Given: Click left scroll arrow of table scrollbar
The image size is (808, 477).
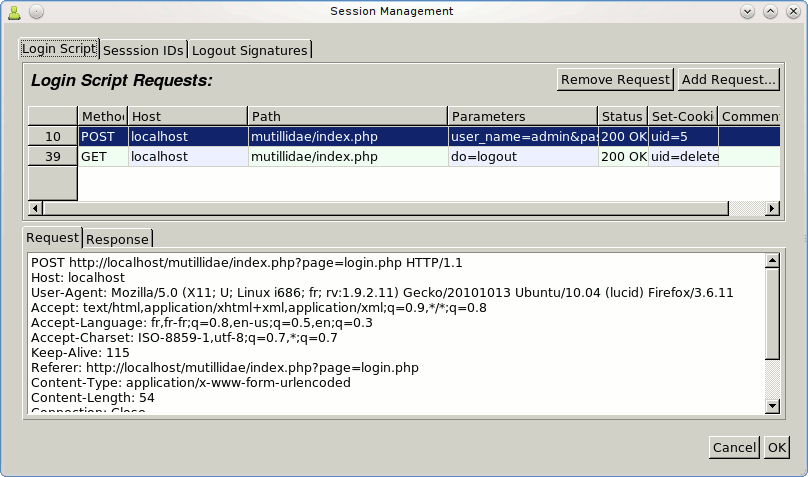Looking at the screenshot, I should [36, 208].
